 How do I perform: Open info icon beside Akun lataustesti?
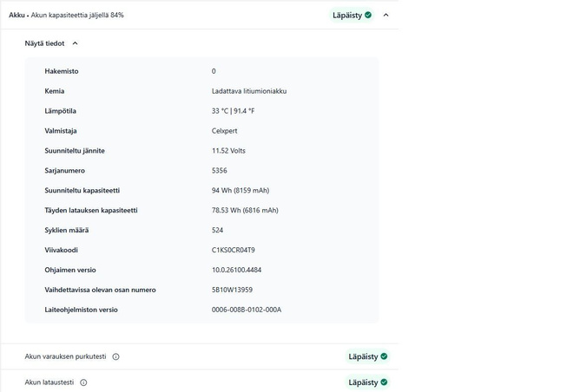[x=83, y=382]
